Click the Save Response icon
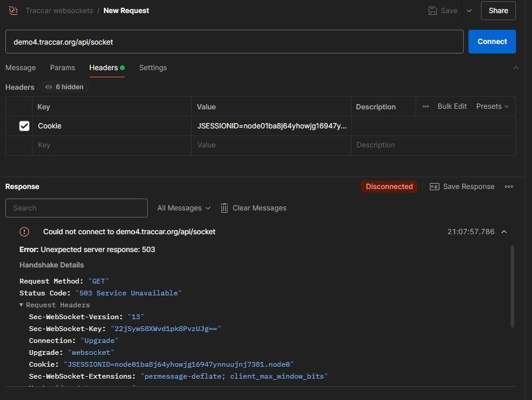Image resolution: width=532 pixels, height=400 pixels. (435, 187)
